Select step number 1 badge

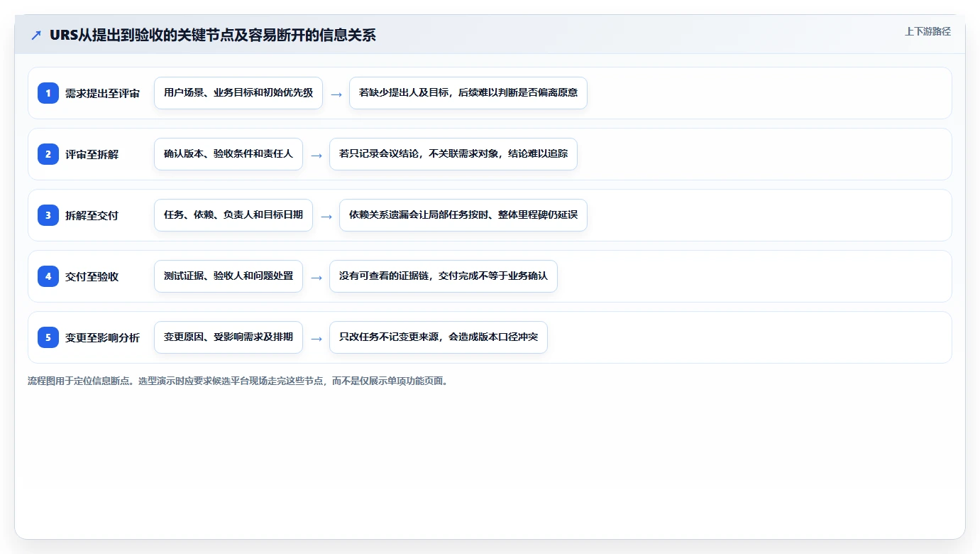(48, 93)
